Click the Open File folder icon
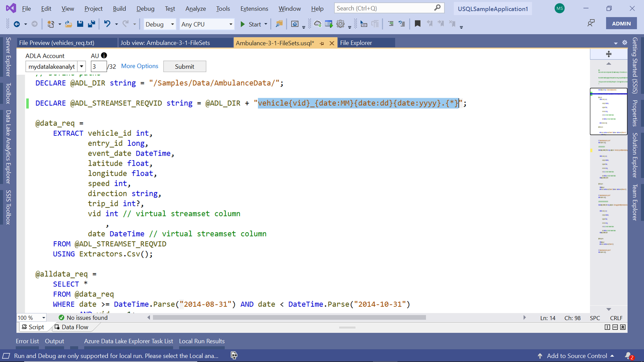This screenshot has width=644, height=362. (69, 24)
